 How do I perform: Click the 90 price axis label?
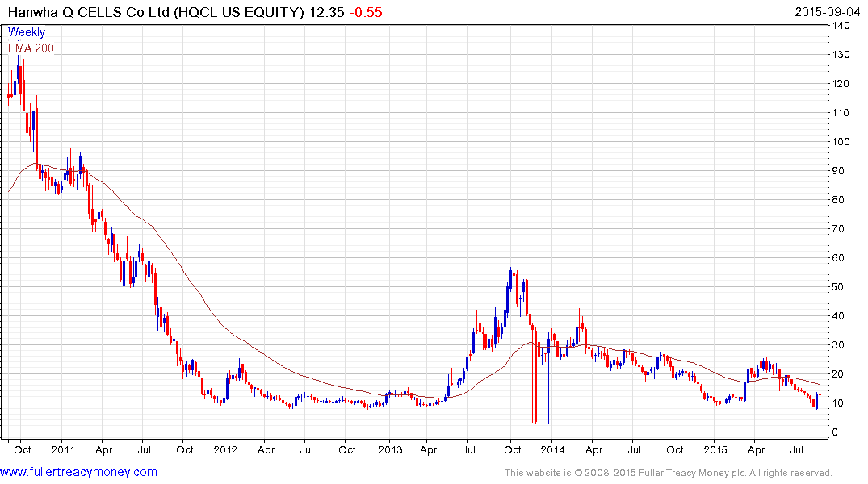coord(838,170)
